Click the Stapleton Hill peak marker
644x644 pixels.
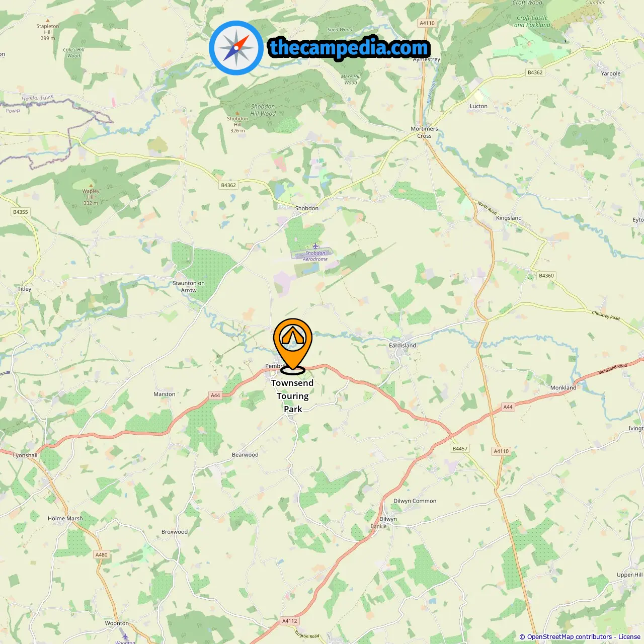pyautogui.click(x=48, y=21)
